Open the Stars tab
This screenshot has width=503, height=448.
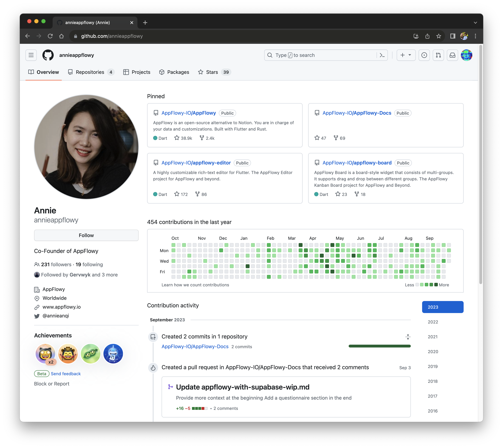point(212,72)
